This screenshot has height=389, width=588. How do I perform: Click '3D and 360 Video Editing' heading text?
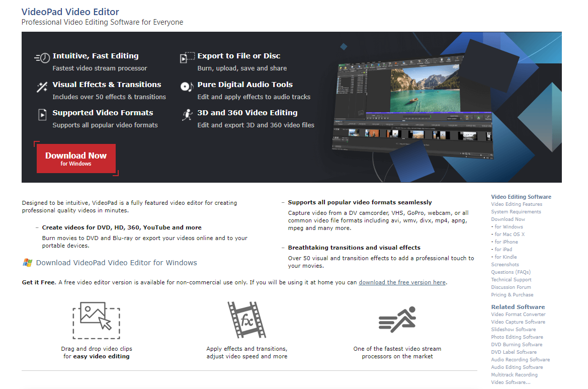[x=247, y=113]
